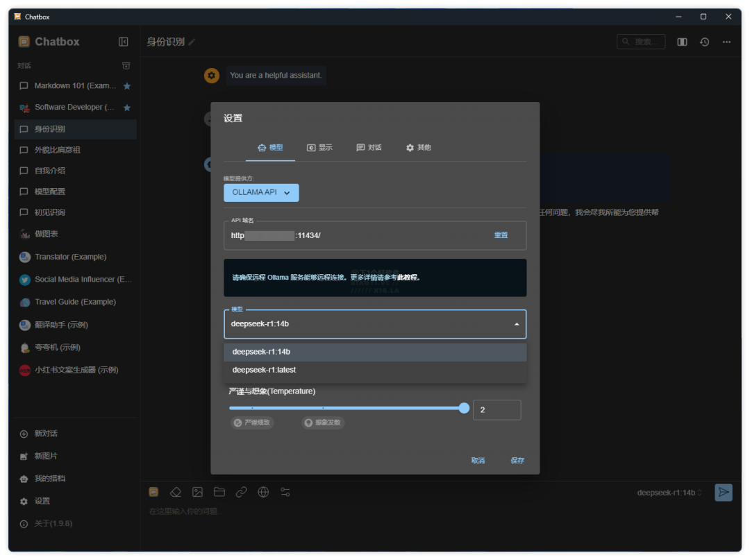Click the folder attach file icon
The width and height of the screenshot is (750, 560).
coord(219,492)
